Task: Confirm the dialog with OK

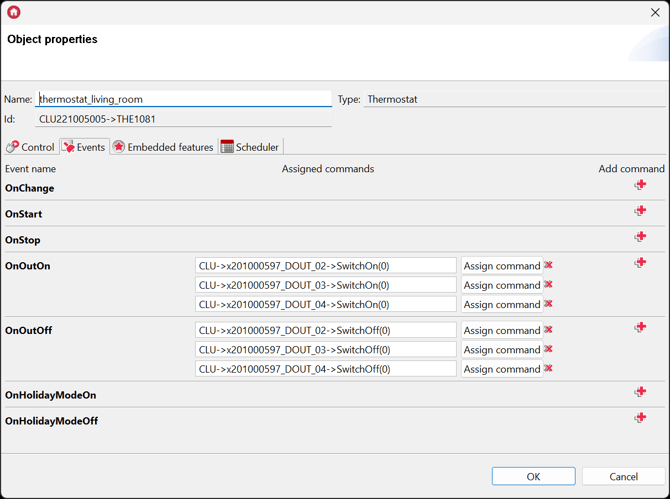Action: 533,476
